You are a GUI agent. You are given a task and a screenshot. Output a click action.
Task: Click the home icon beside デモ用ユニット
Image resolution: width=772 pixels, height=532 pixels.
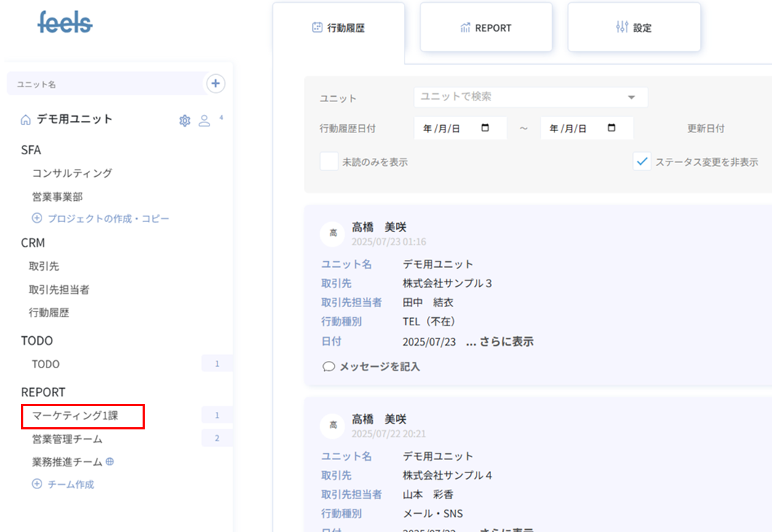click(25, 120)
